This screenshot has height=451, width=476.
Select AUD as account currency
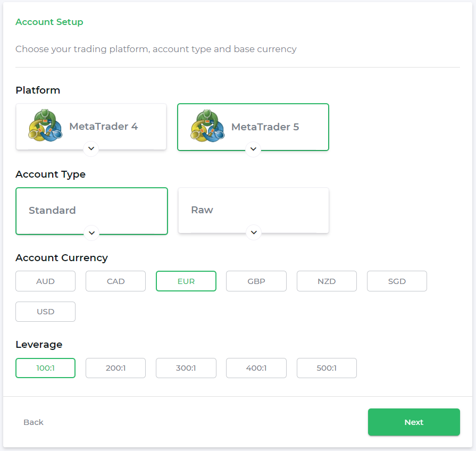click(46, 281)
